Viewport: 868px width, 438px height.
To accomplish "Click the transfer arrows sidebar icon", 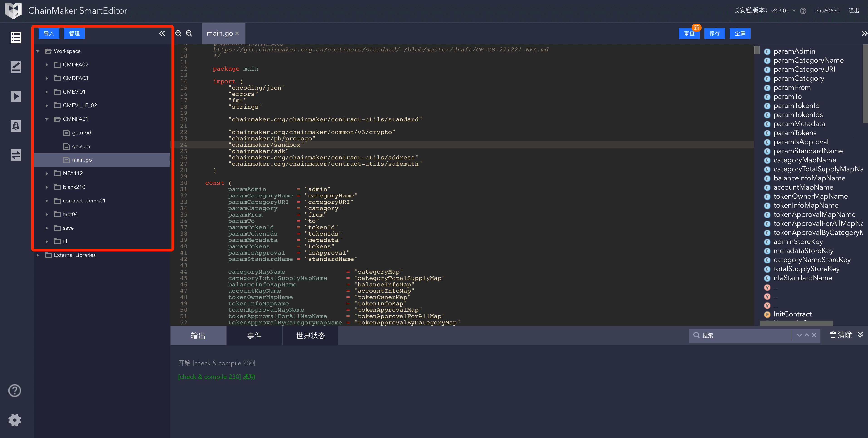I will [15, 155].
